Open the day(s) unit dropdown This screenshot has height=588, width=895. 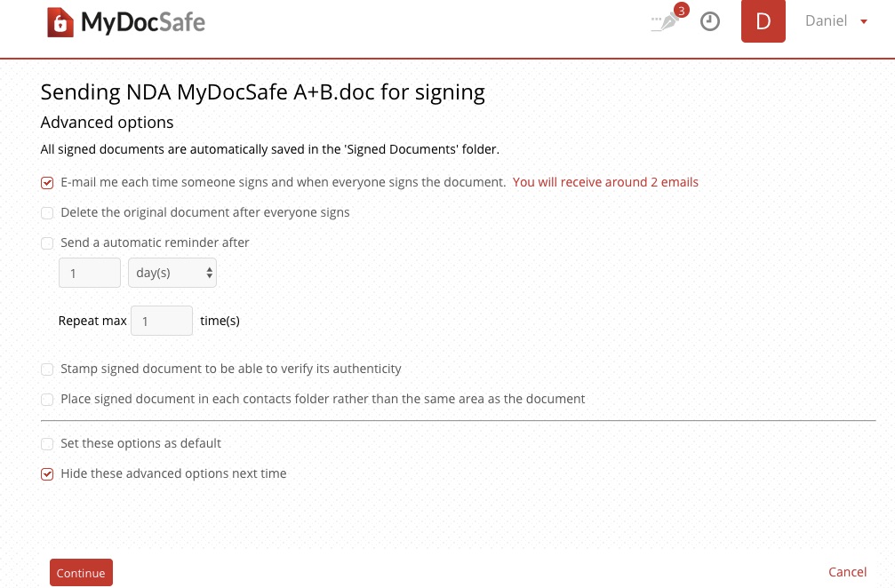point(172,274)
